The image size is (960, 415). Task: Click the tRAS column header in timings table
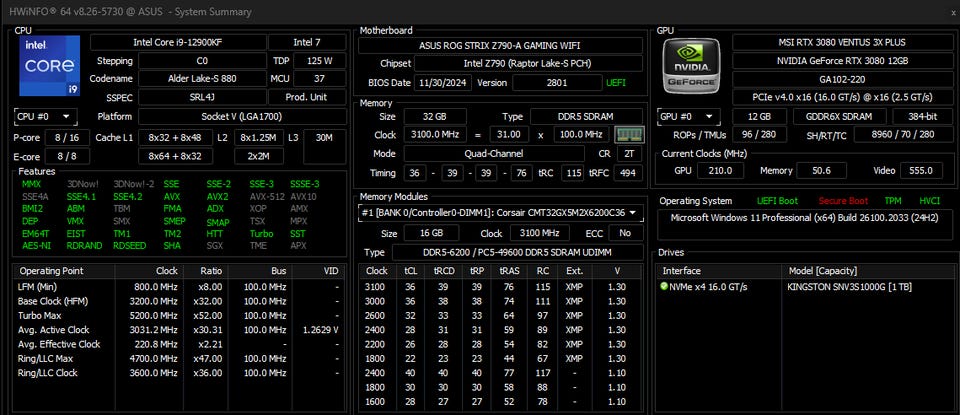tap(509, 271)
